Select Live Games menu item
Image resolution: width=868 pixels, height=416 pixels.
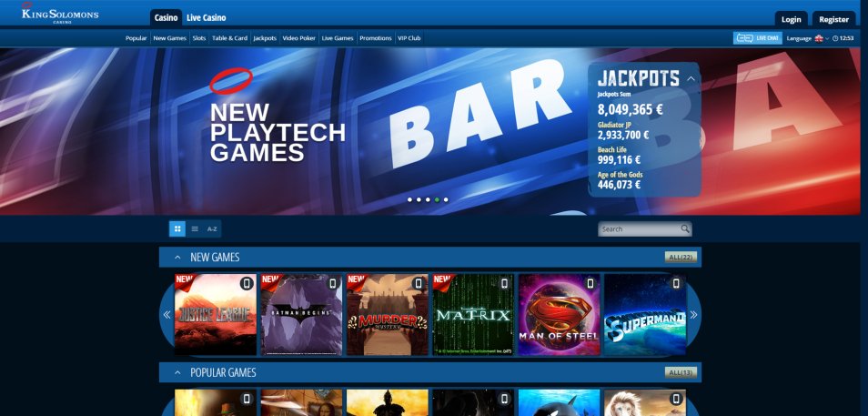pyautogui.click(x=338, y=38)
